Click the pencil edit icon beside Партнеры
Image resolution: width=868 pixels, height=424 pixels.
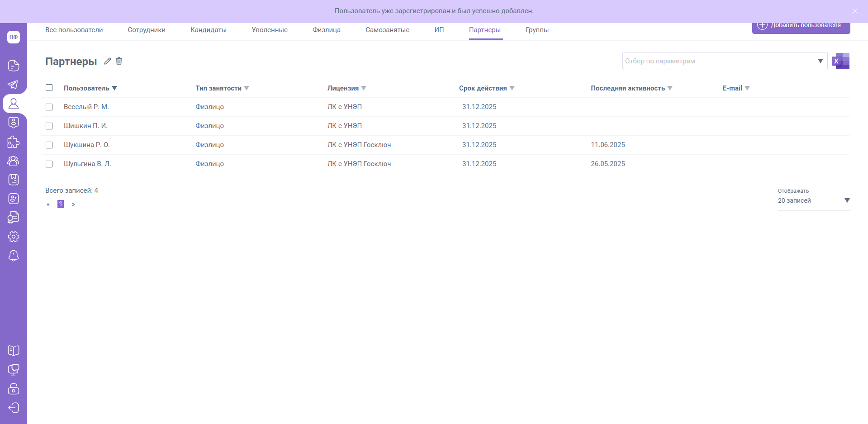(107, 61)
